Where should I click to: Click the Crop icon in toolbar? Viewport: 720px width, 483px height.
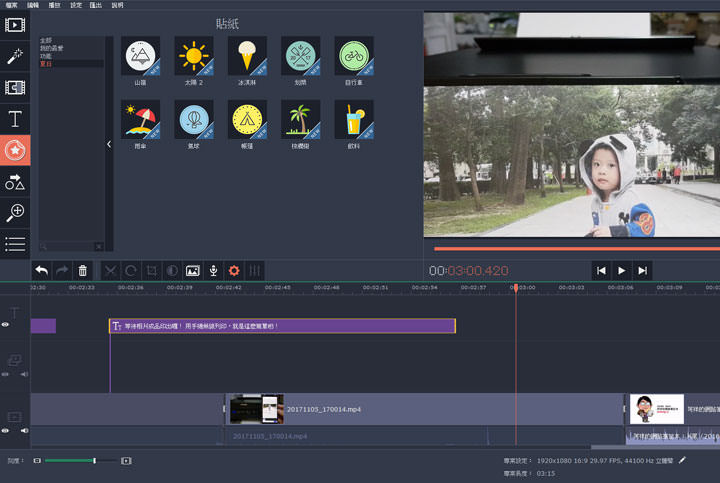152,271
